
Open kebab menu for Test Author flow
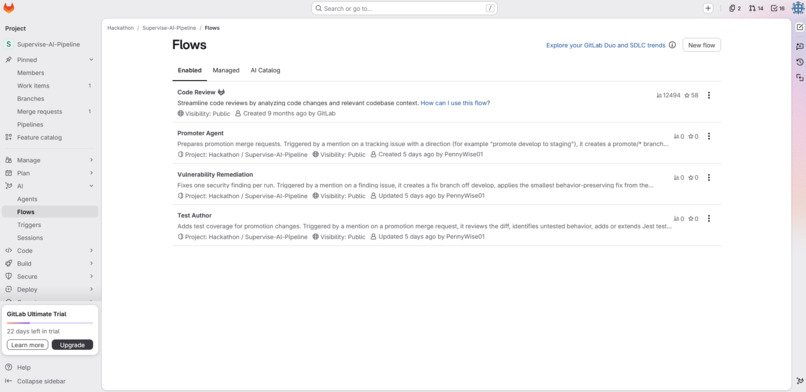tap(709, 218)
